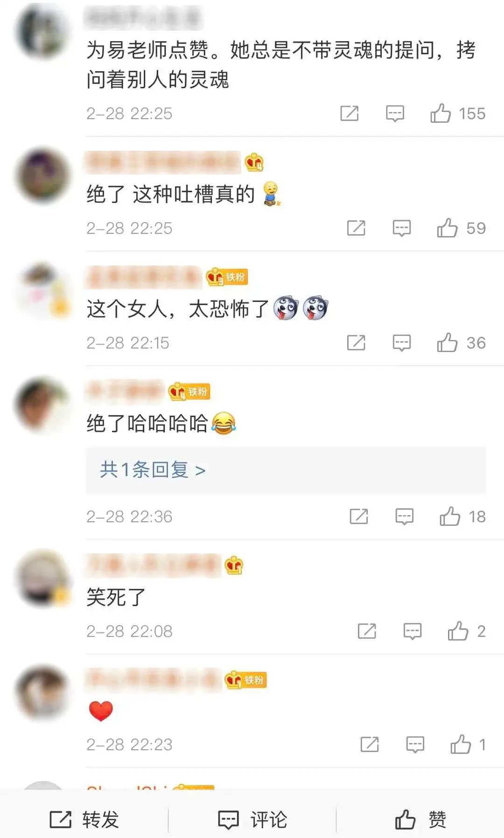Viewport: 504px width, 838px height.
Task: Tap the reply icon on the heart comment
Action: (415, 744)
